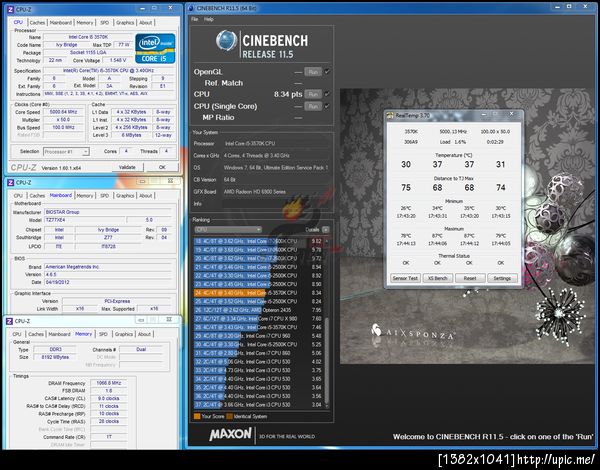The image size is (600, 470).
Task: Click the Manufacturer value BIOSTAR Group
Action: pyautogui.click(x=109, y=212)
